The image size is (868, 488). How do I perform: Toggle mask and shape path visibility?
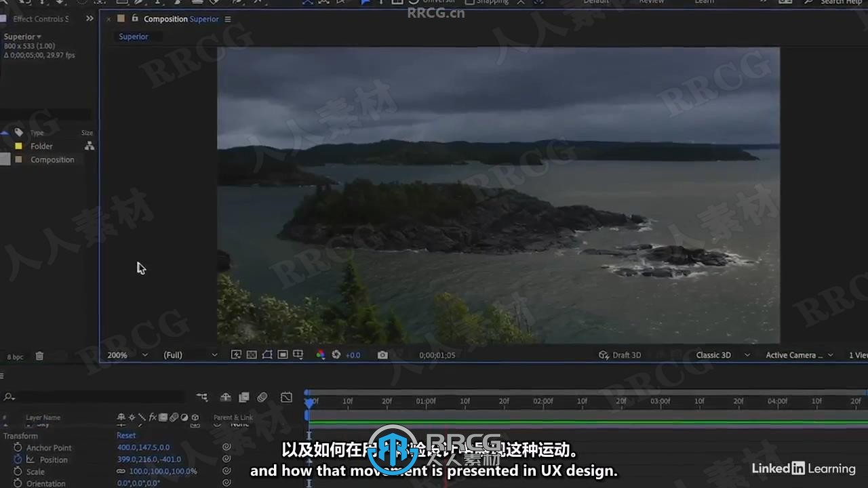267,354
